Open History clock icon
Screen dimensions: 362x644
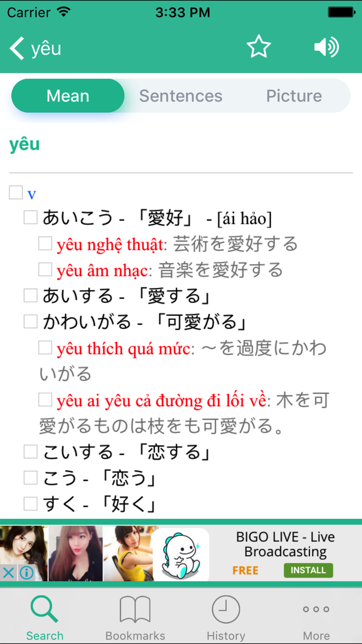(226, 610)
